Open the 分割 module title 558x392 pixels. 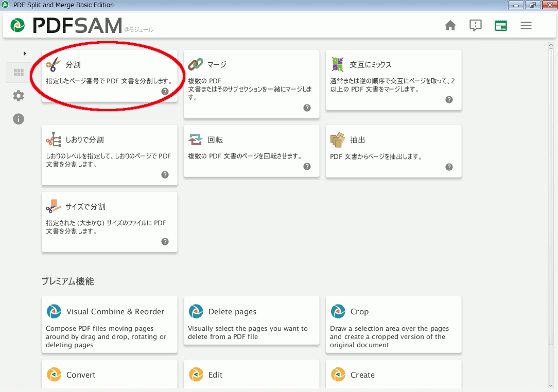point(73,65)
